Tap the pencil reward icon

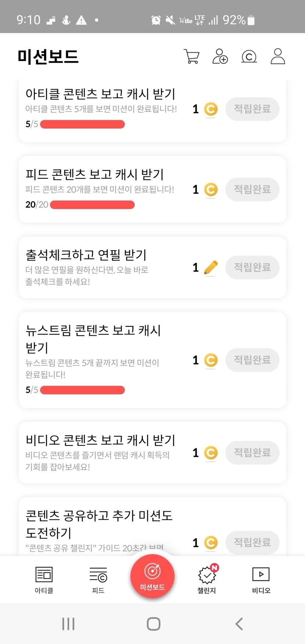(211, 268)
